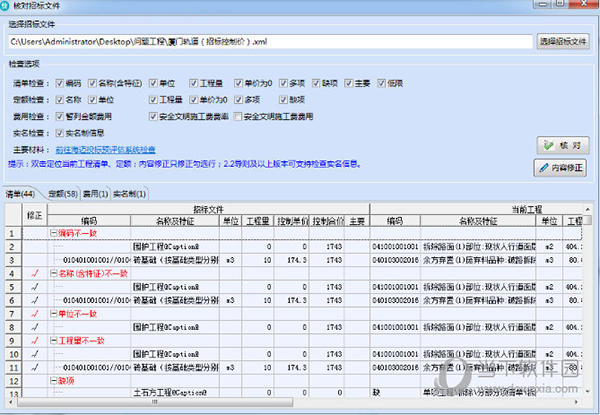Image resolution: width=600 pixels, height=415 pixels.
Task: Click the tender file path field
Action: pyautogui.click(x=270, y=41)
